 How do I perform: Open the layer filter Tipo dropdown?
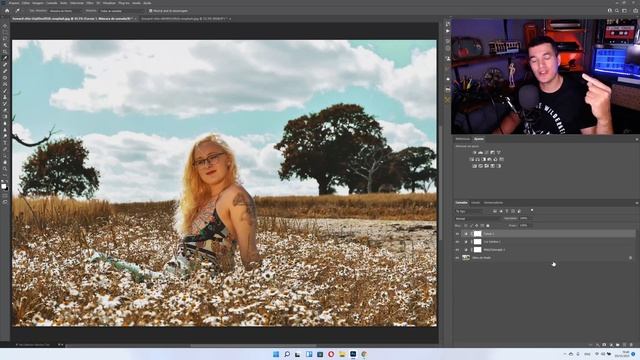(469, 211)
